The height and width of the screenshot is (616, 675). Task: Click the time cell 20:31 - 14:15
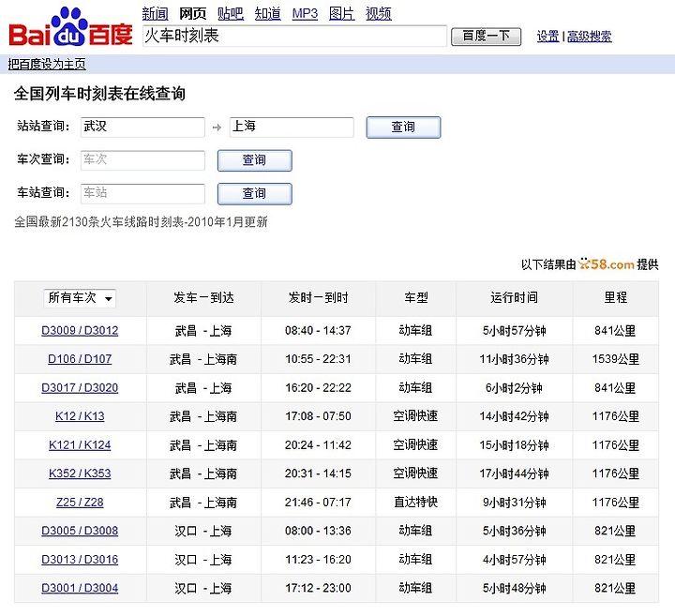point(318,473)
